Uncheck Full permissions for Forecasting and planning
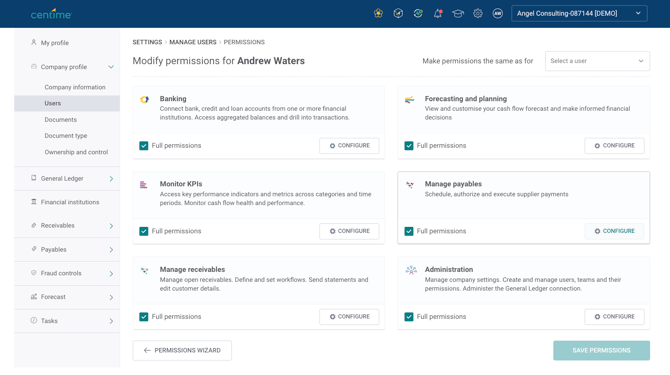 409,146
